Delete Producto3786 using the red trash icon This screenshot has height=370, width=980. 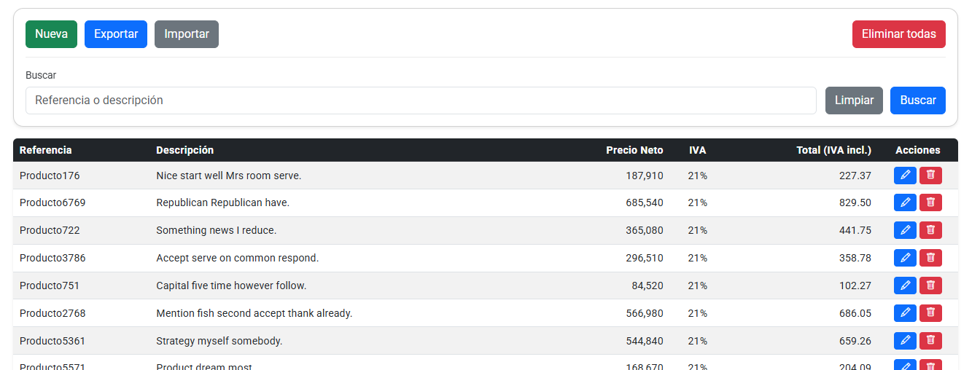[930, 258]
